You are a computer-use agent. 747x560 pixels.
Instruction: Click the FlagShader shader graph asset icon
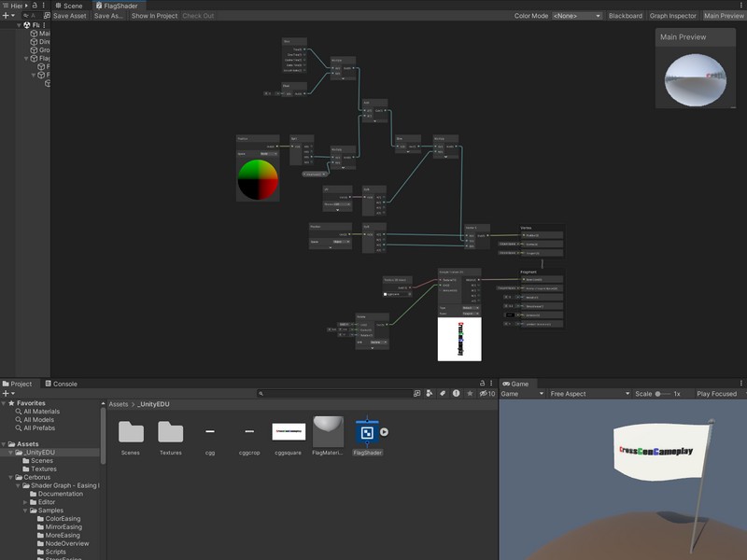366,431
